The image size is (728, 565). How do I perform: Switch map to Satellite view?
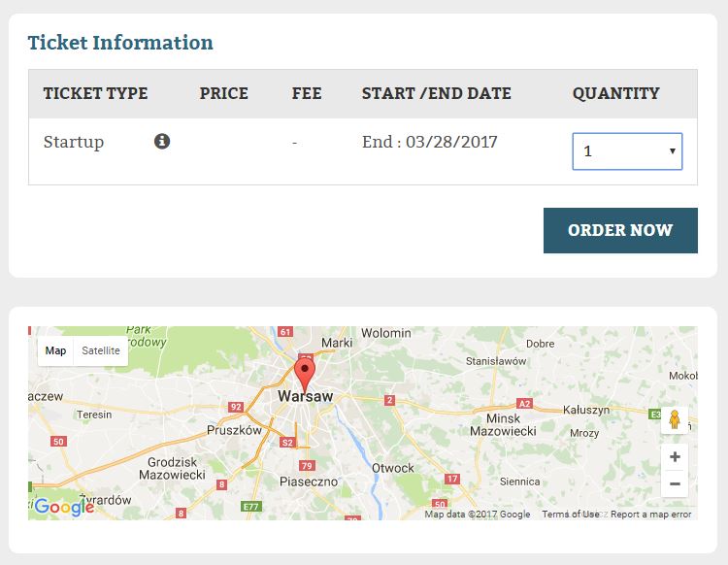point(101,350)
